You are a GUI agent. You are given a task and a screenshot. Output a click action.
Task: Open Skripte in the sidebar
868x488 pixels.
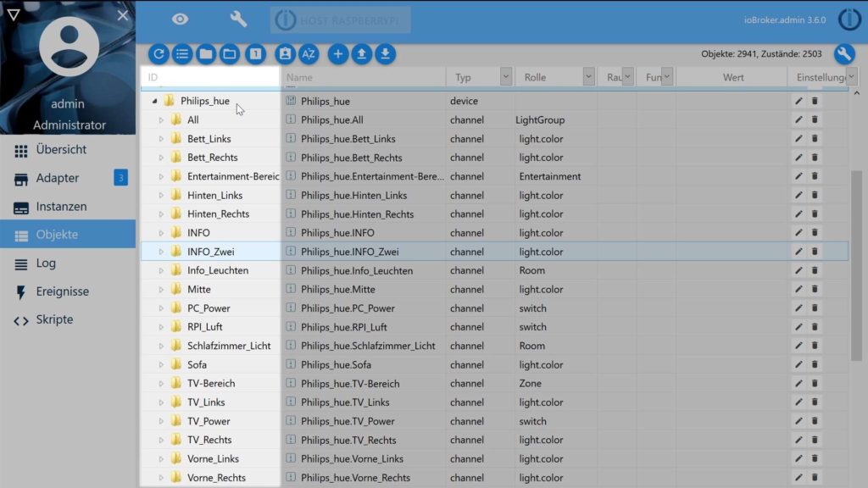coord(68,319)
